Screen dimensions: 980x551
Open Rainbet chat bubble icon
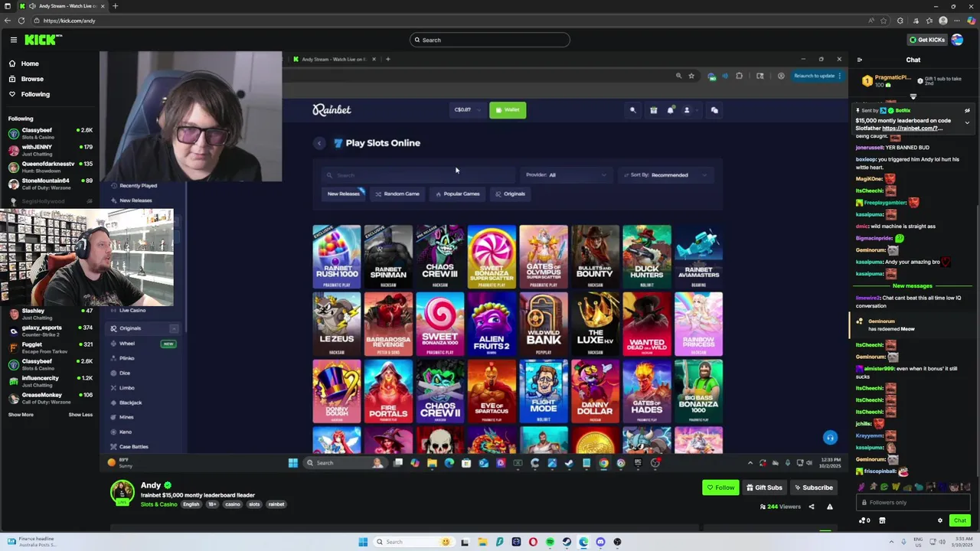[x=714, y=110]
